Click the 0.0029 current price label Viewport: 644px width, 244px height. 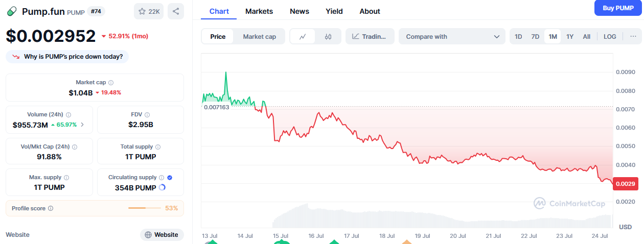[626, 184]
